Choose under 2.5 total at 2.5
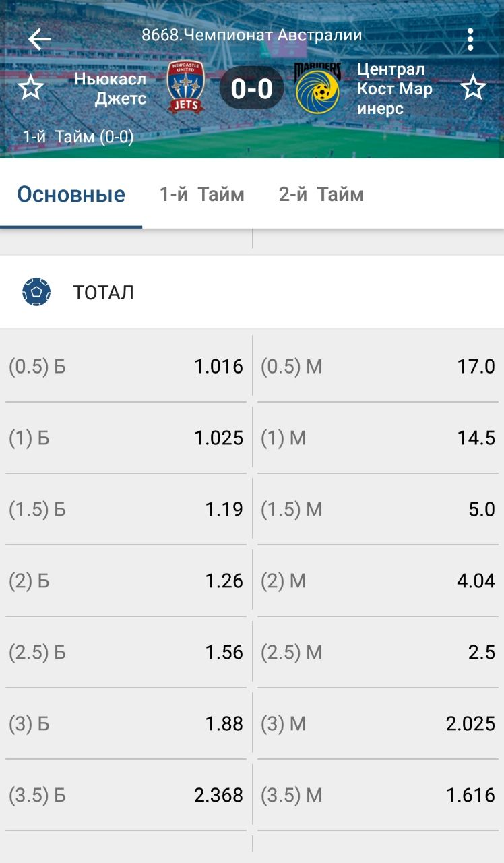 [379, 653]
